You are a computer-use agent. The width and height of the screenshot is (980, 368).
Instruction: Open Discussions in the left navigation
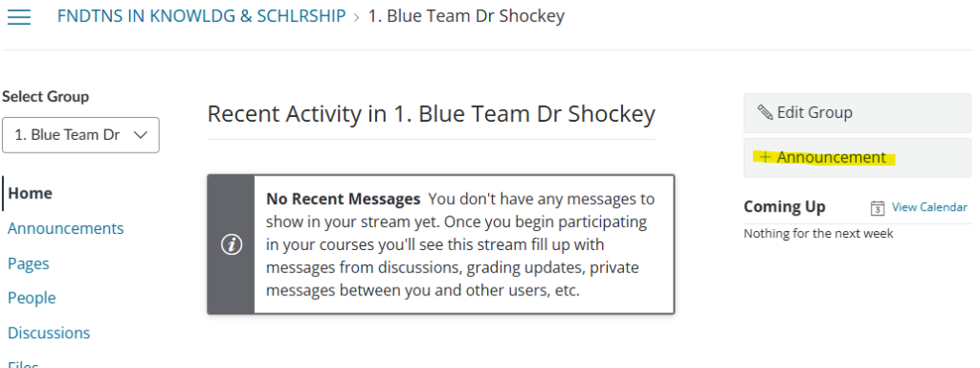(49, 333)
